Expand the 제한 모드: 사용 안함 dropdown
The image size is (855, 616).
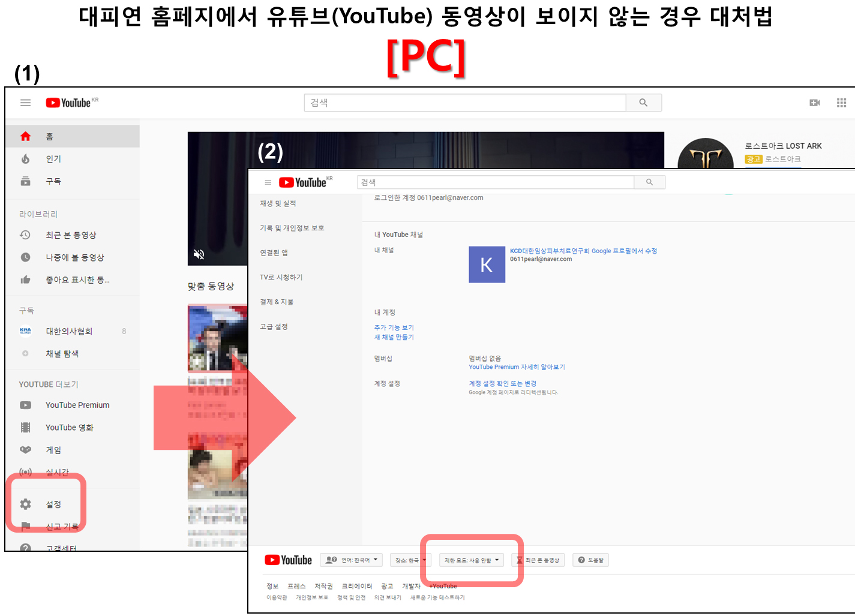pyautogui.click(x=471, y=560)
